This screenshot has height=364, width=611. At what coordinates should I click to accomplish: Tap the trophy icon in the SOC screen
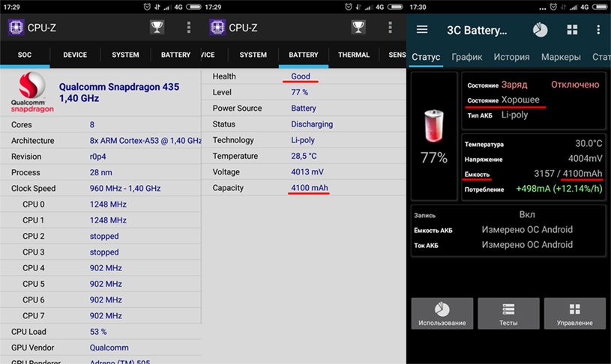point(157,27)
